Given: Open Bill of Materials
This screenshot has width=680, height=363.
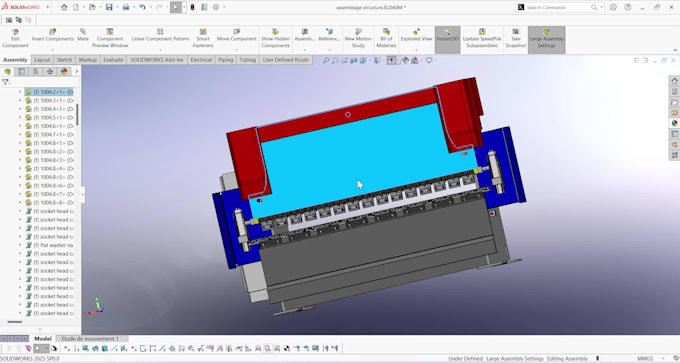Looking at the screenshot, I should pyautogui.click(x=386, y=38).
